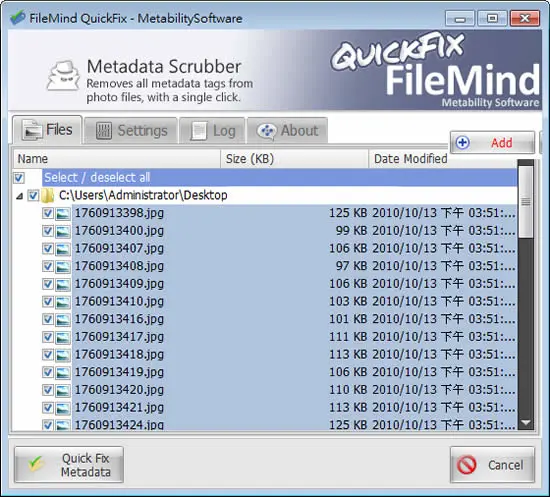Click the Settings tab sliders icon
550x497 pixels.
tap(104, 131)
